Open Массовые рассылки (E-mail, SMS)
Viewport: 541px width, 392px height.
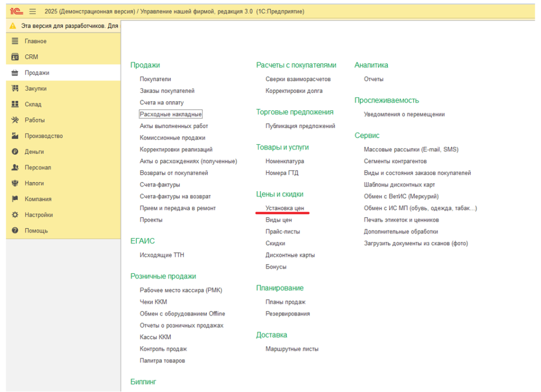411,150
